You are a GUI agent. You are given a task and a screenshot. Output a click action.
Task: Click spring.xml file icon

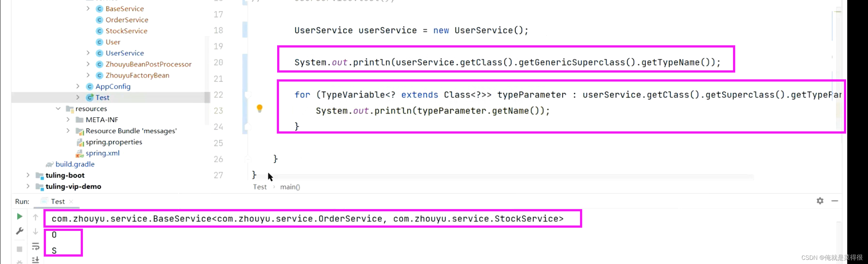pos(79,154)
